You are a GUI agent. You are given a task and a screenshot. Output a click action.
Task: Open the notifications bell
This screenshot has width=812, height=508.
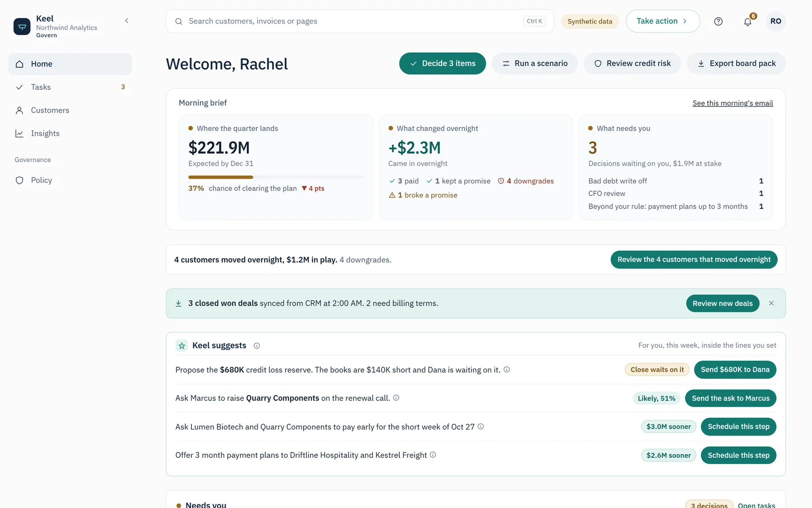click(747, 21)
